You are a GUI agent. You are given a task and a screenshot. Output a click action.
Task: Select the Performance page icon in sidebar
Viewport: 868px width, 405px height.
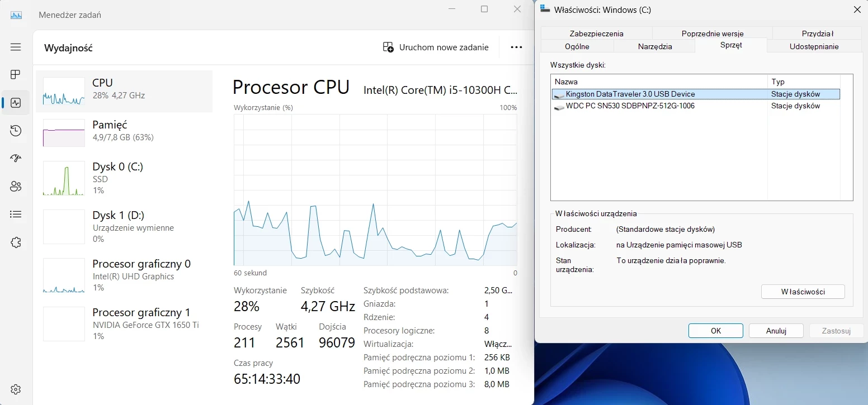click(x=16, y=103)
